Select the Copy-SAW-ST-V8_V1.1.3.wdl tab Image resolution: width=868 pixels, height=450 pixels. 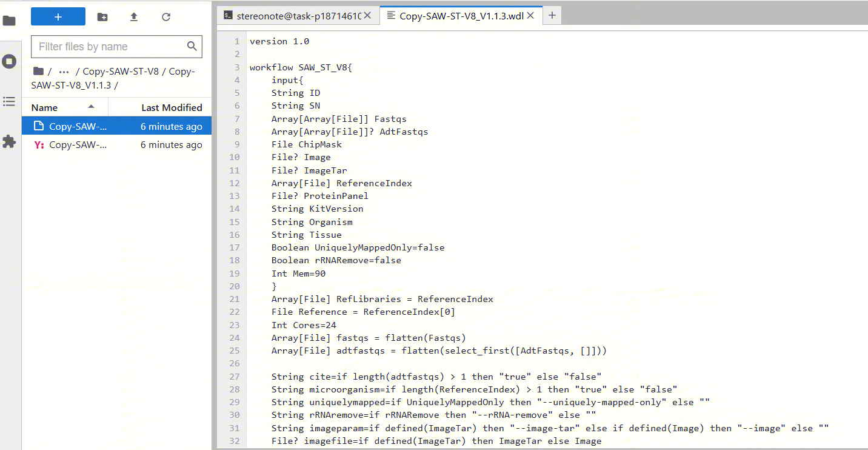(x=461, y=16)
